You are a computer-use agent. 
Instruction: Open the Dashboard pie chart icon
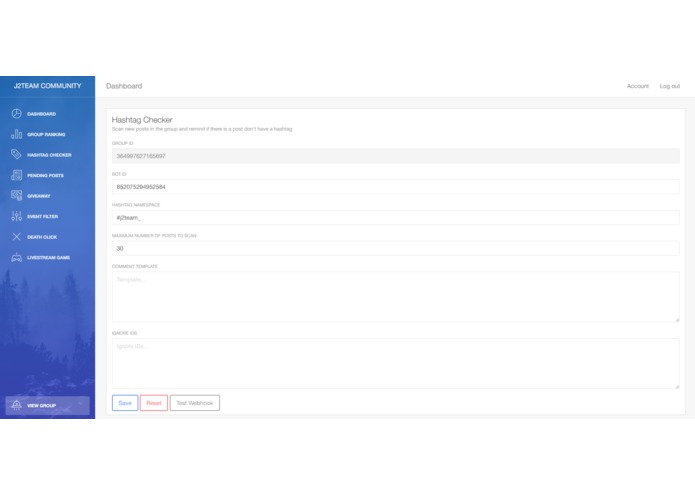[x=16, y=114]
